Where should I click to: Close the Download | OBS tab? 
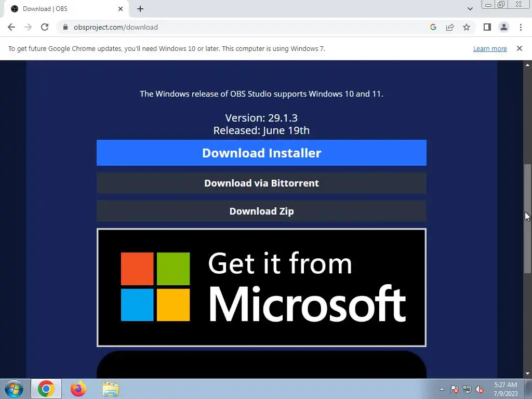[x=121, y=9]
